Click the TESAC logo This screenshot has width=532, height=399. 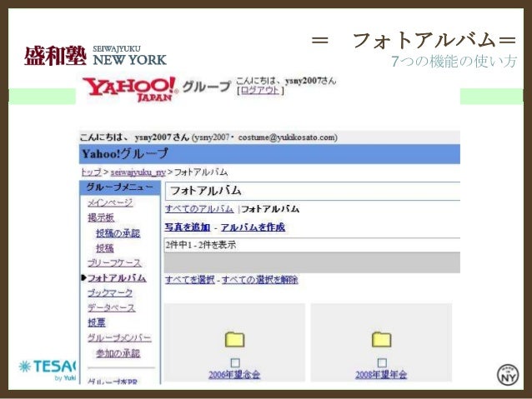tap(48, 370)
